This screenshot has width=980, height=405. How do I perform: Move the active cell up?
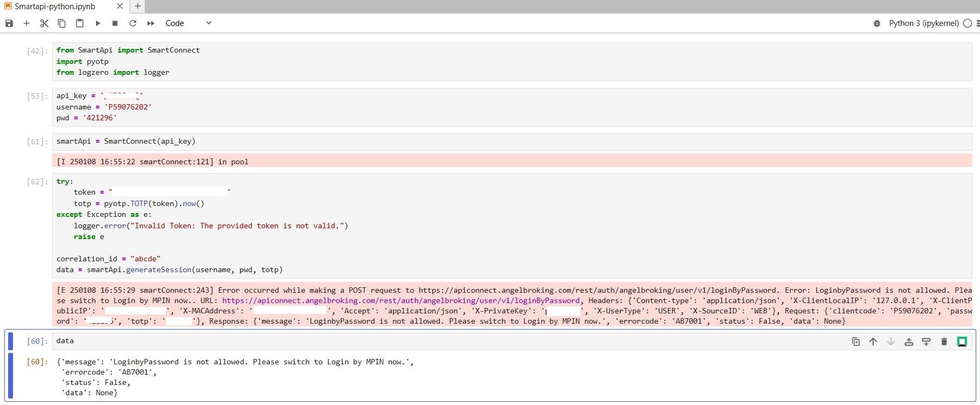click(873, 342)
